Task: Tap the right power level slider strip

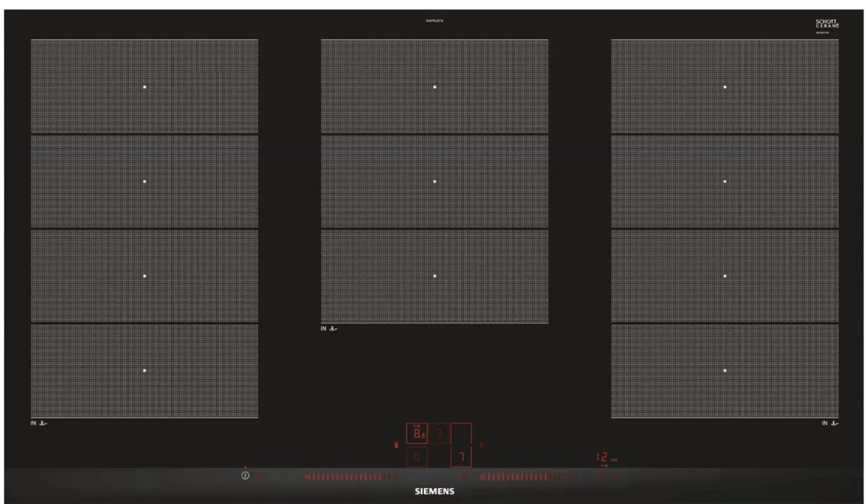Action: (525, 477)
